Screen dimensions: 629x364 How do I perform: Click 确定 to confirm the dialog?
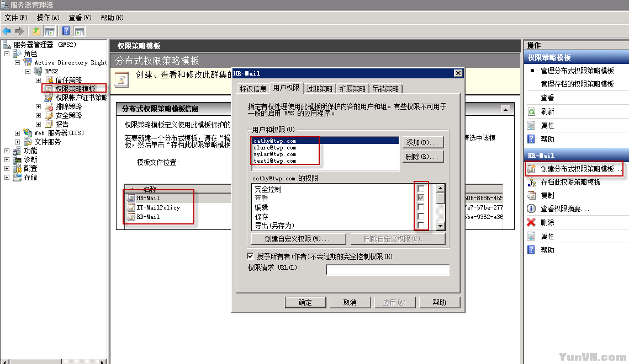click(305, 302)
